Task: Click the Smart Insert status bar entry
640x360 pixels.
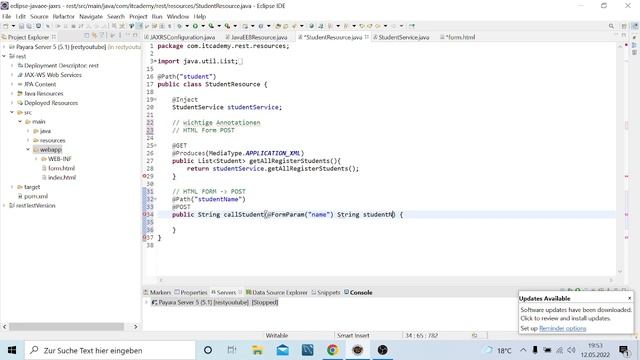Action: (x=353, y=336)
